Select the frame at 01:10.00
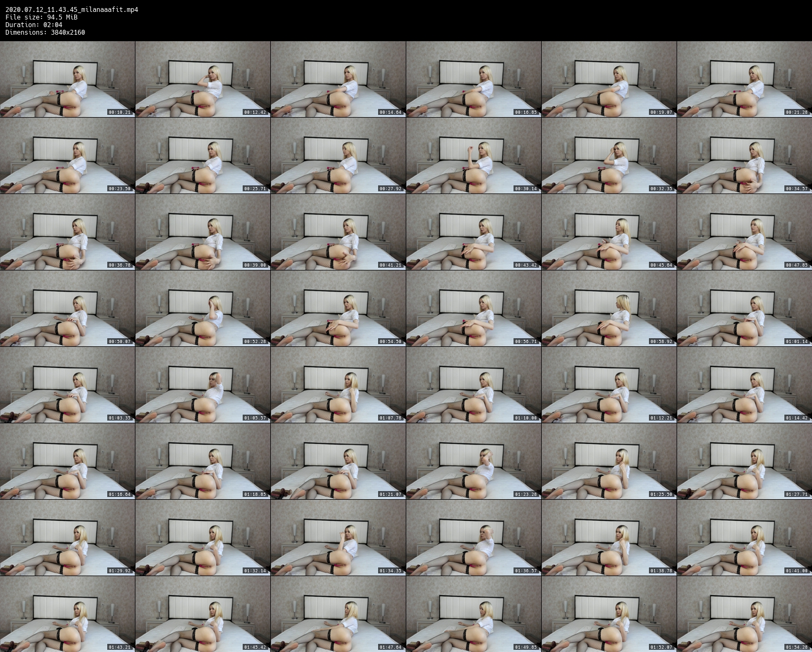Screen dimensions: 812x652 click(473, 385)
